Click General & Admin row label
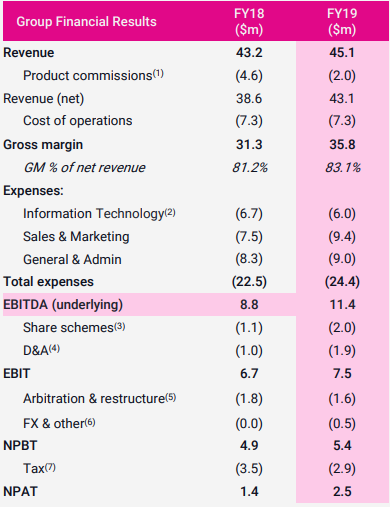Image resolution: width=390 pixels, height=507 pixels. pos(72,259)
